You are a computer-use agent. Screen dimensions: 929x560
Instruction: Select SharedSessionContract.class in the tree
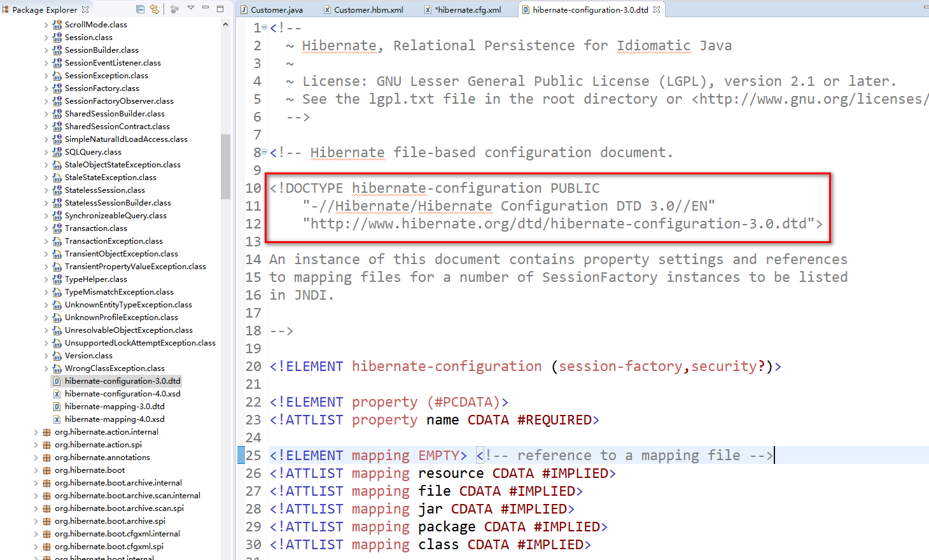(117, 127)
